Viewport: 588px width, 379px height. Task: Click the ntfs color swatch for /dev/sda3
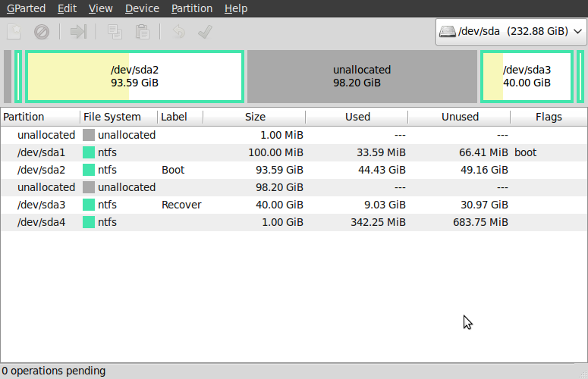(x=89, y=205)
